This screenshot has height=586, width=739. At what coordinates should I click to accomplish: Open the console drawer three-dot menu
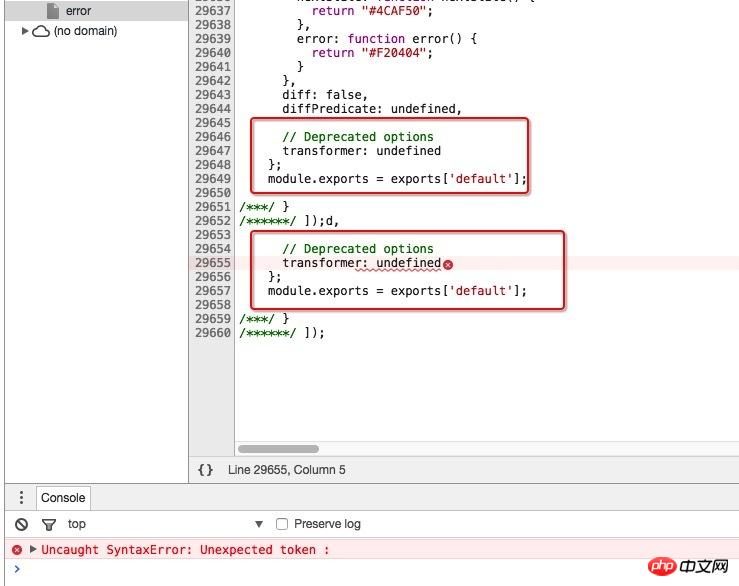(21, 497)
